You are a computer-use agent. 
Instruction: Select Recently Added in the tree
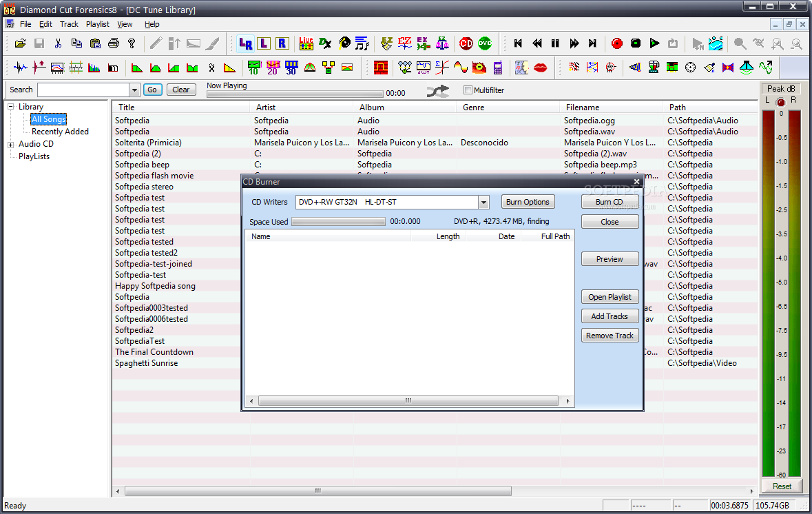[x=60, y=132]
